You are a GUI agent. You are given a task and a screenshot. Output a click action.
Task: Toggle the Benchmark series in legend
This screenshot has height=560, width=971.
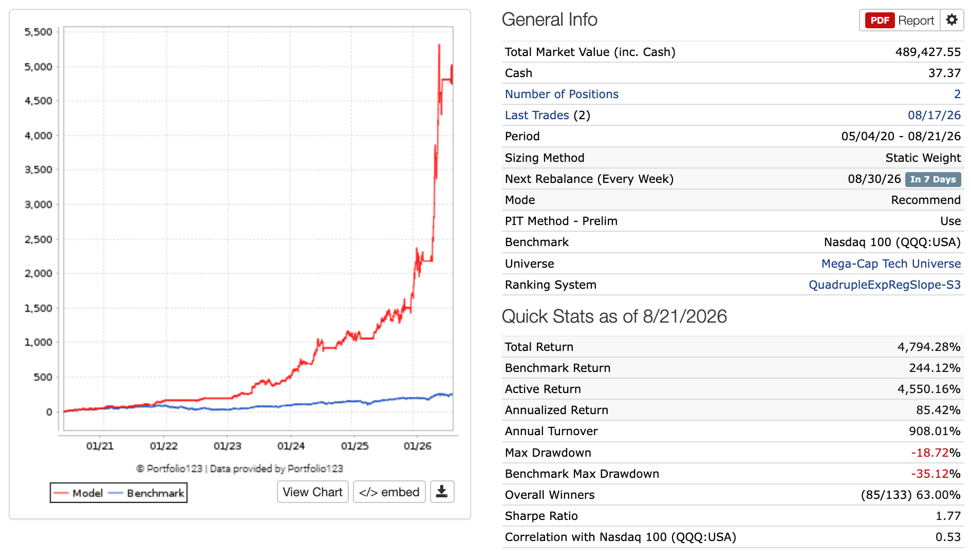(146, 493)
